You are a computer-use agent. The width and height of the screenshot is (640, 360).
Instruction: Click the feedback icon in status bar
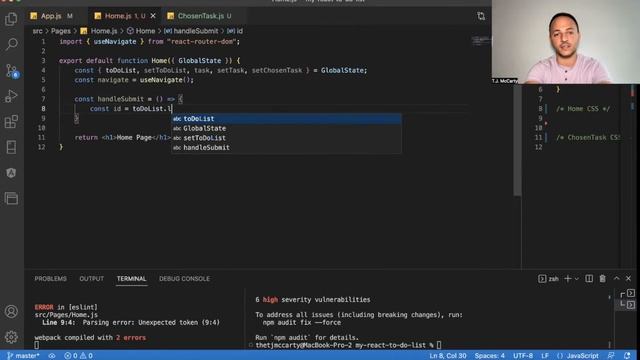pyautogui.click(x=611, y=356)
